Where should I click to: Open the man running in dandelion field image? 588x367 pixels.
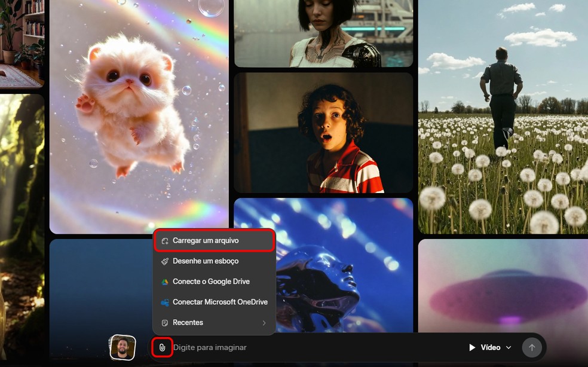point(503,117)
